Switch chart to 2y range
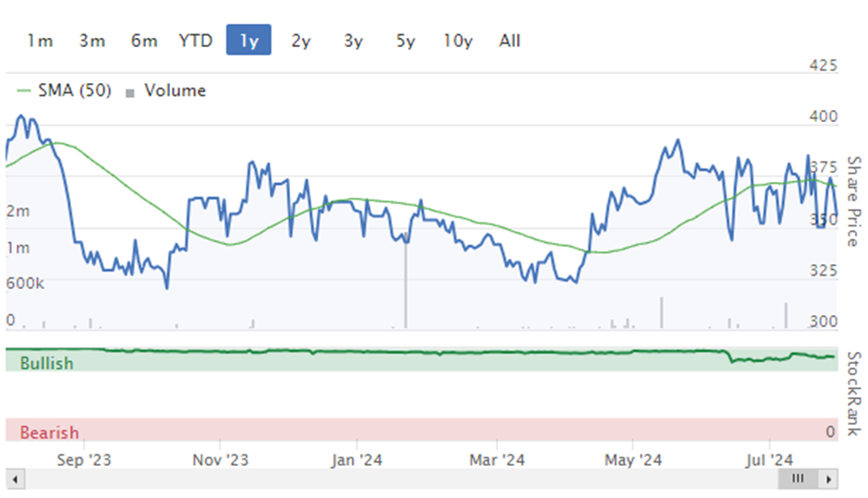Screen dimensions: 868x498 301,41
